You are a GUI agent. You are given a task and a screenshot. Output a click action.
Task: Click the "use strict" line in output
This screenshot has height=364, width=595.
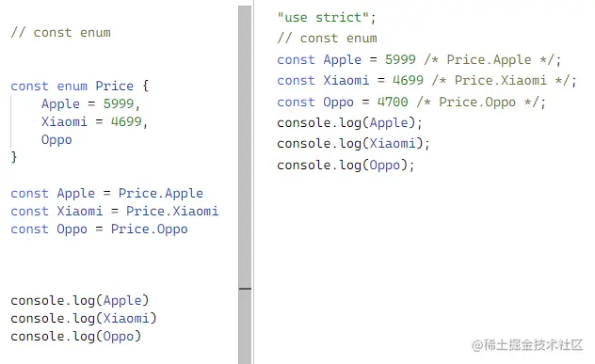(327, 18)
